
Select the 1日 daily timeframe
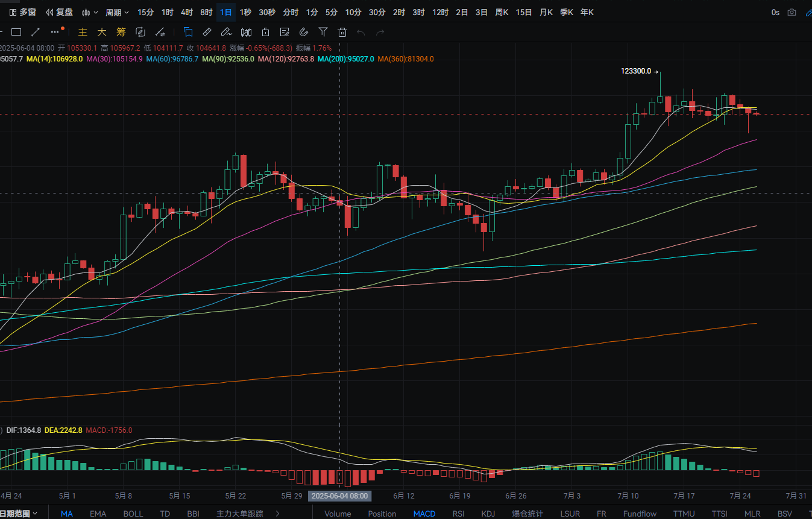click(226, 12)
